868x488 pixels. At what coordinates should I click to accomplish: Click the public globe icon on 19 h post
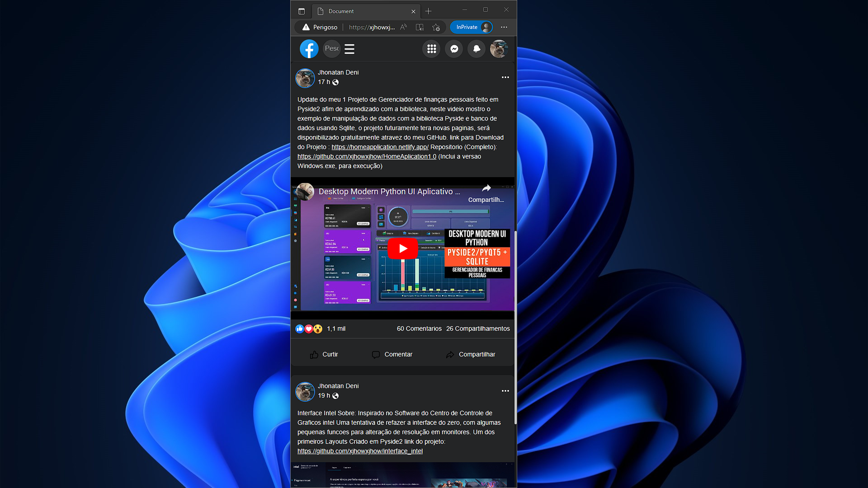[335, 396]
